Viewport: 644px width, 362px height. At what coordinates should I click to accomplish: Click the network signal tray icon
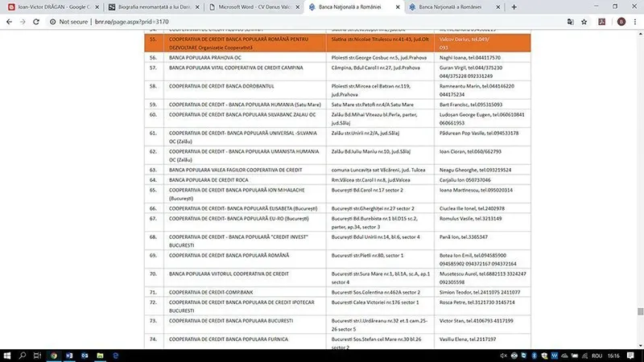[585, 356]
